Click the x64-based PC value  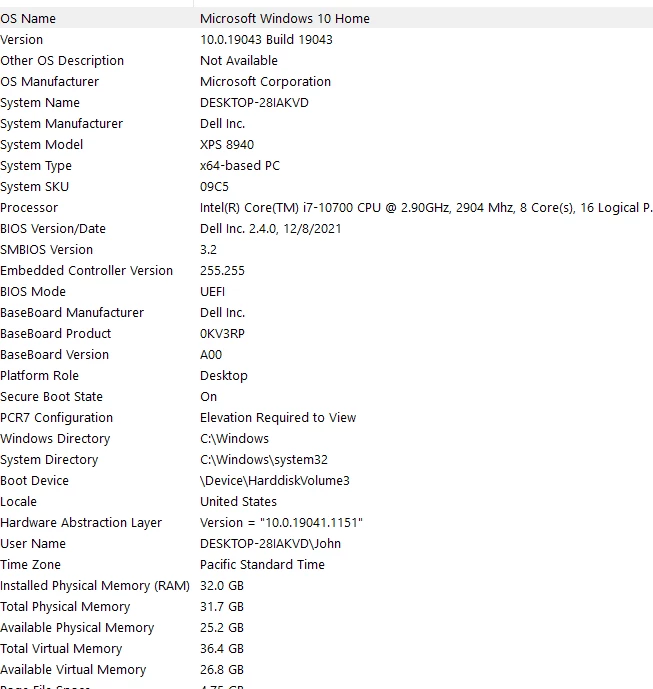click(240, 166)
